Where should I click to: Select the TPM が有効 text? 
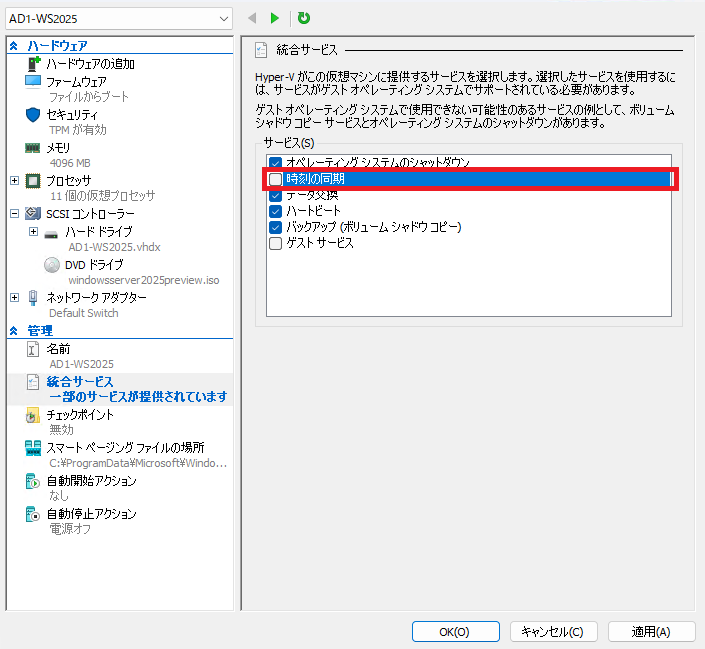78,130
